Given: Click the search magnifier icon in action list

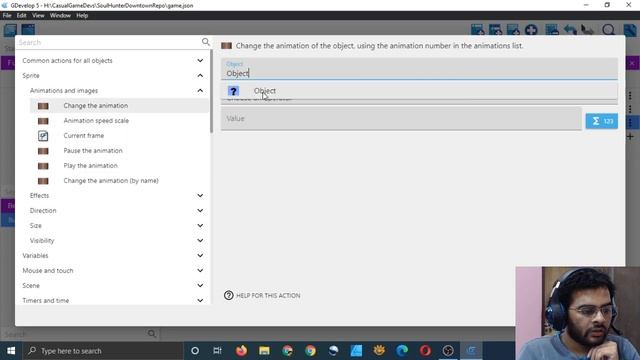Looking at the screenshot, I should [x=206, y=42].
